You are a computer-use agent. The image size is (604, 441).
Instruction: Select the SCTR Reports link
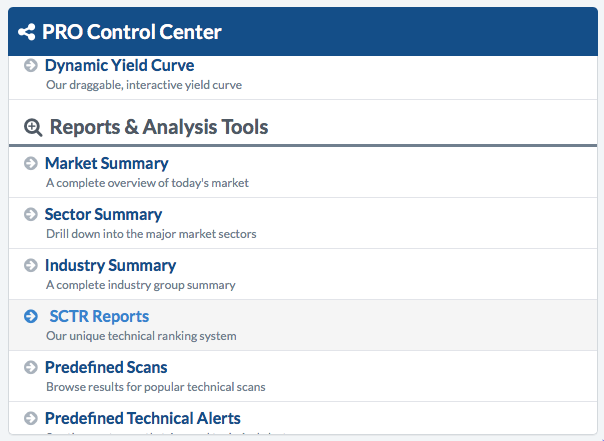coord(99,317)
